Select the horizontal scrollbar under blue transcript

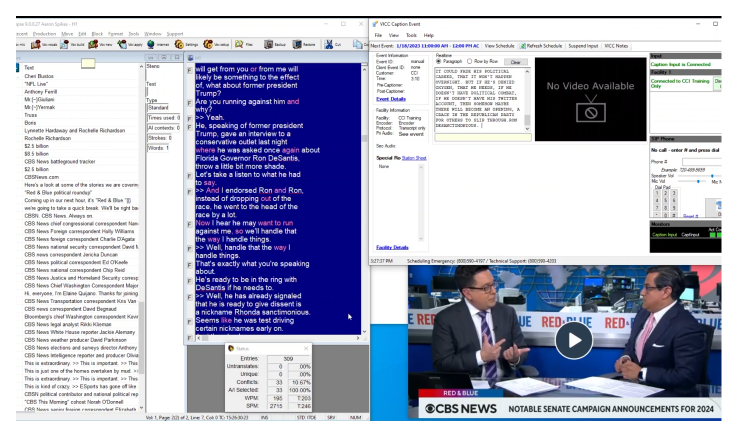click(278, 338)
